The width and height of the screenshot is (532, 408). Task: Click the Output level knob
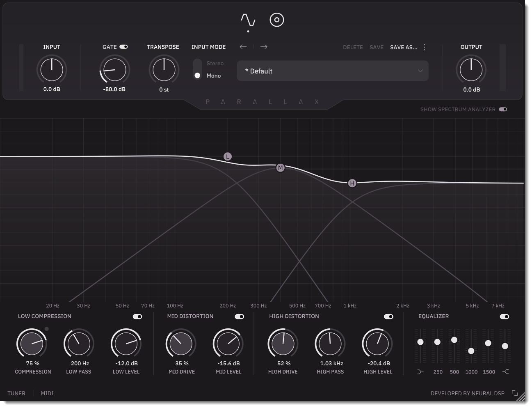(471, 70)
